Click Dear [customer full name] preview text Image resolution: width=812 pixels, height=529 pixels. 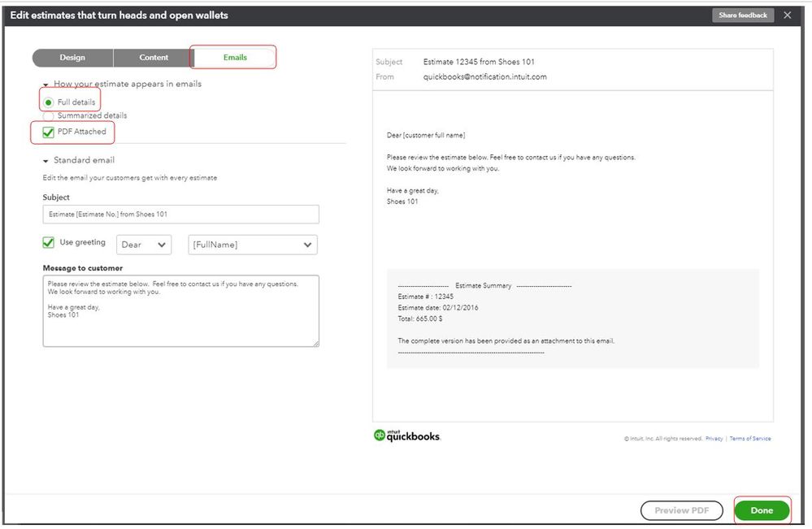click(x=426, y=135)
